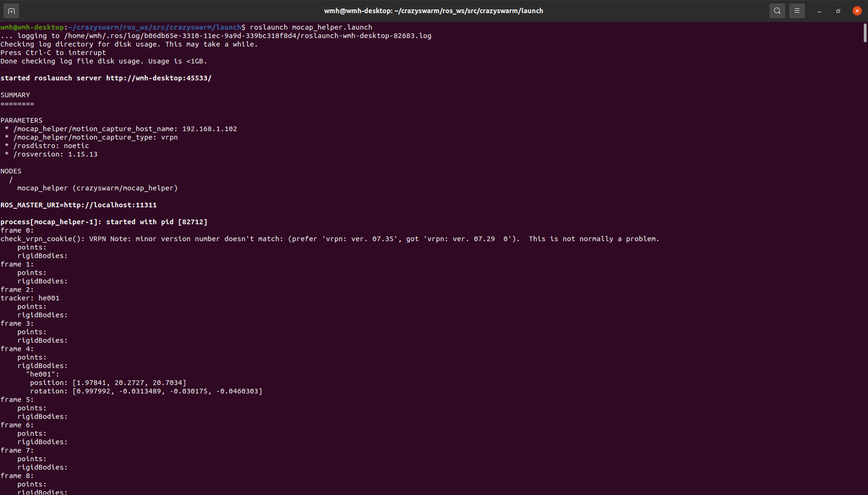The image size is (868, 495).
Task: Open the terminal hamburger menu
Action: pos(797,11)
